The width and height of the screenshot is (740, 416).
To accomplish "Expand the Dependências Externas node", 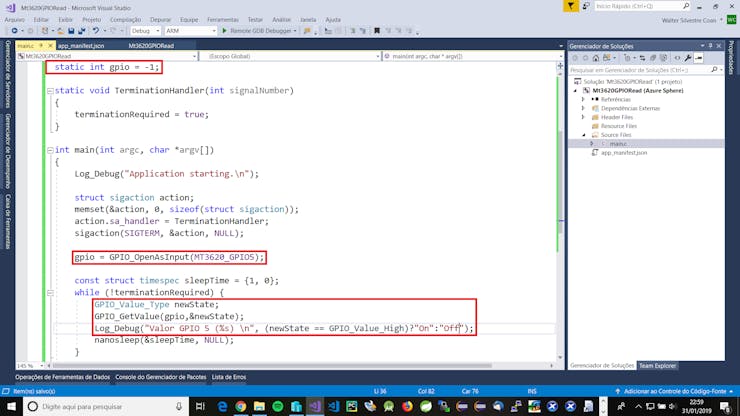I will click(583, 108).
